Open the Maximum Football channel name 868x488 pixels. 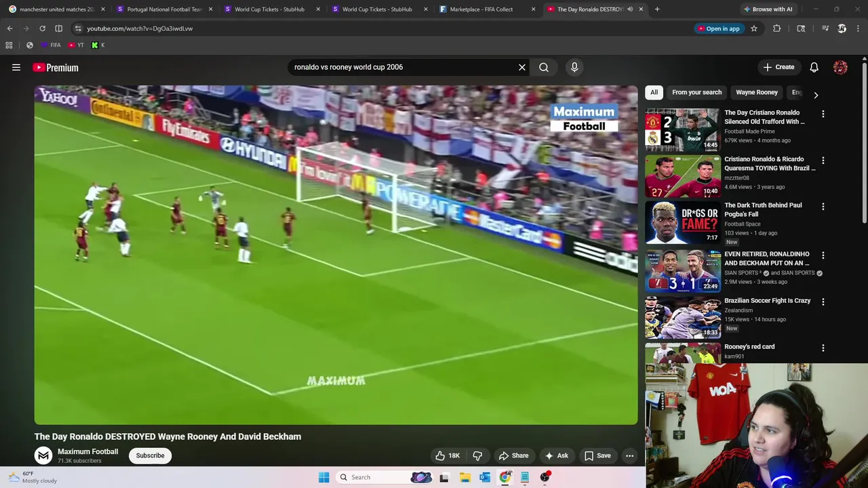[87, 451]
